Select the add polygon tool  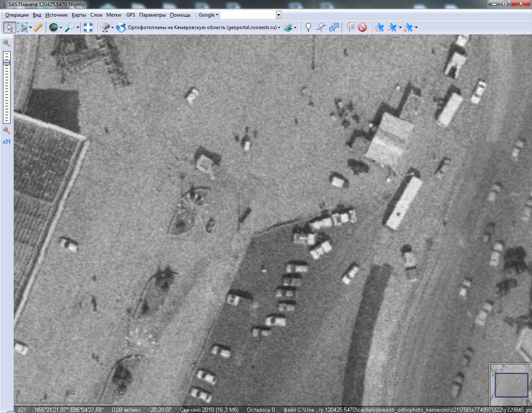[x=334, y=27]
